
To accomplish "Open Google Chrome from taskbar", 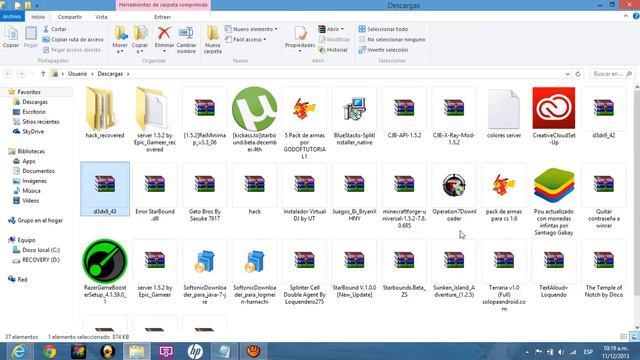I will [49, 351].
